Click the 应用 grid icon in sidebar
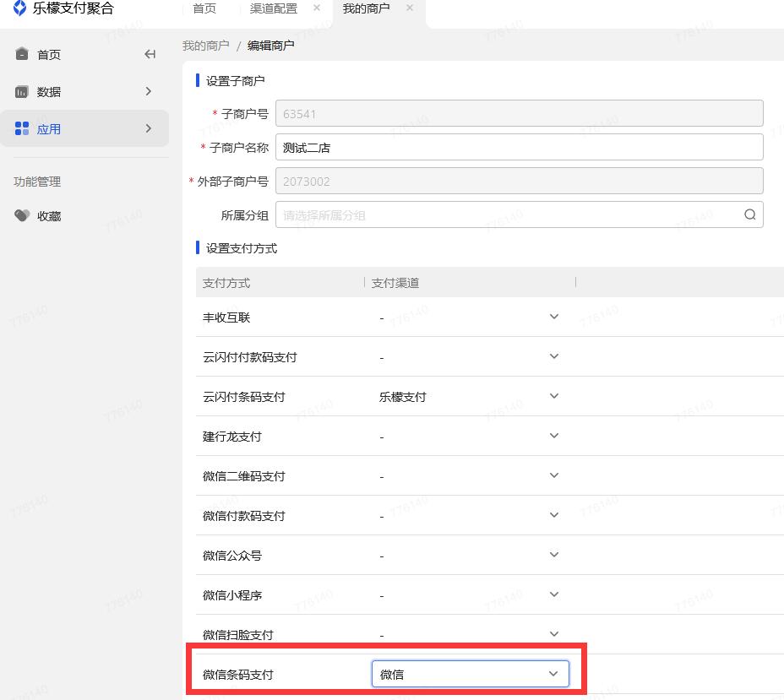 point(21,128)
